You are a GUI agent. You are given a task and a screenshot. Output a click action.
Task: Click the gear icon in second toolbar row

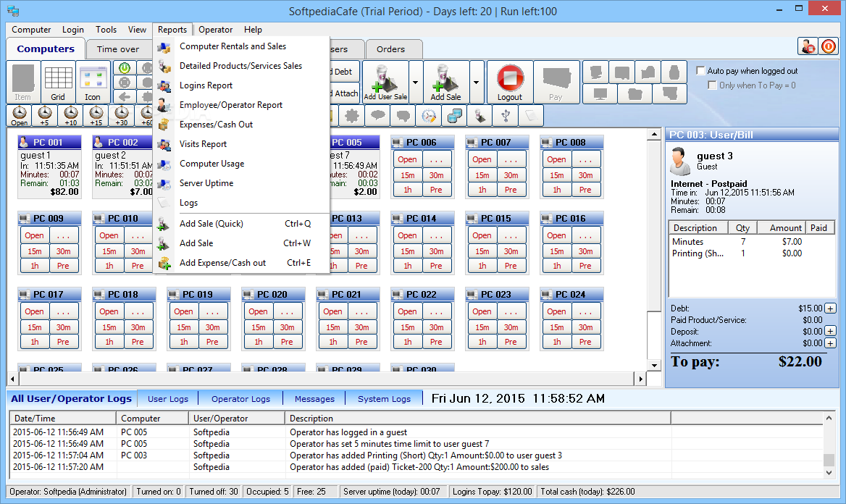(x=352, y=115)
